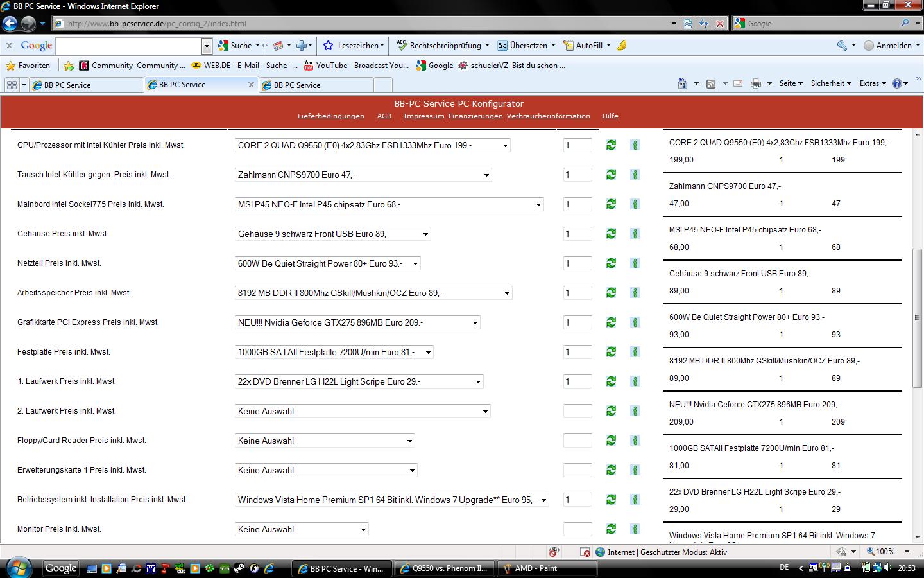Open 1. Laufwerk dropdown showing 22x DVD Brenner
This screenshot has width=924, height=578.
(359, 381)
